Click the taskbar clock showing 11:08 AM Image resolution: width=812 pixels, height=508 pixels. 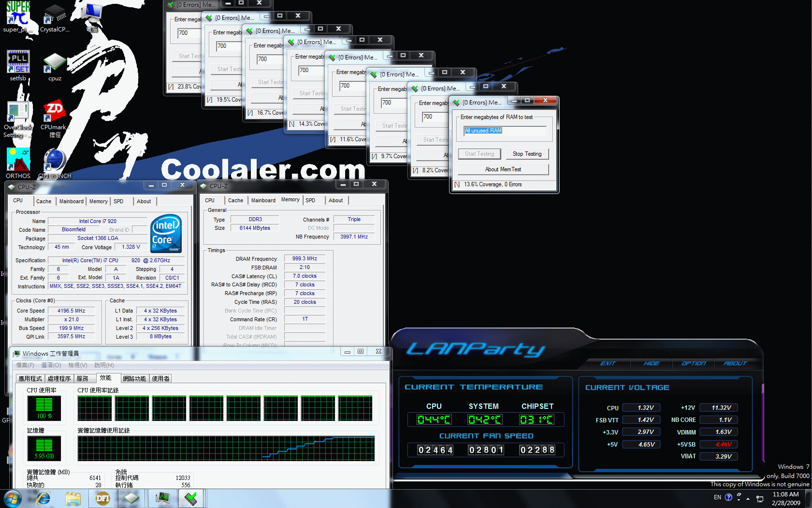point(785,499)
